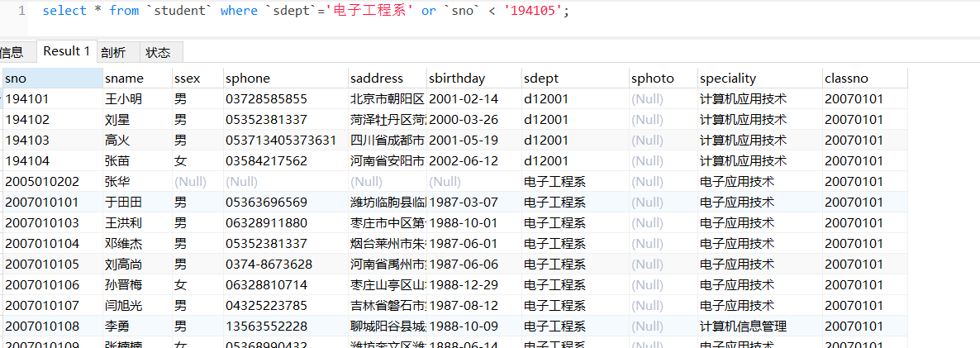Click line number 1 in editor gutter
The image size is (980, 348).
[x=21, y=12]
